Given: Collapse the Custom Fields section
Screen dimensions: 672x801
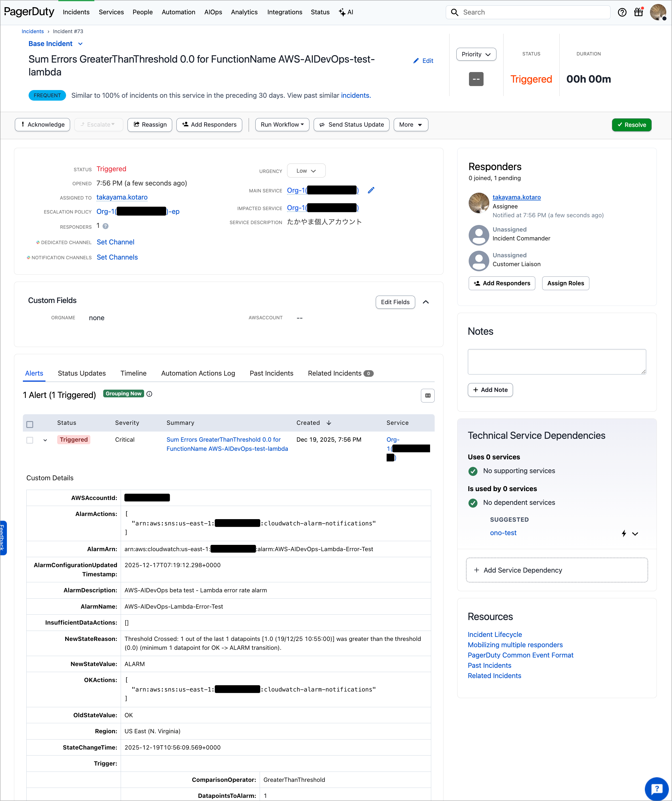Looking at the screenshot, I should tap(426, 302).
